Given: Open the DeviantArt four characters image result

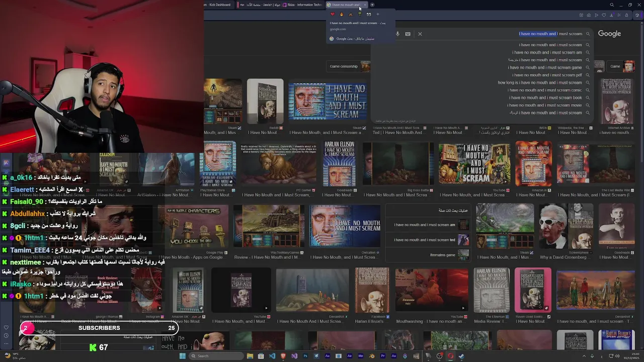Looking at the screenshot, I should pos(596,290).
